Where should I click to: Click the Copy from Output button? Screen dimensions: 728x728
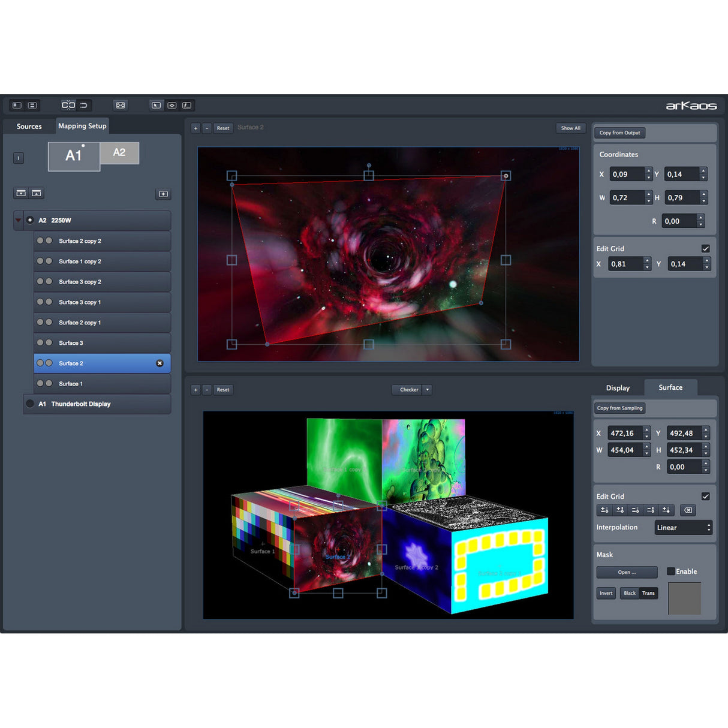(x=619, y=133)
